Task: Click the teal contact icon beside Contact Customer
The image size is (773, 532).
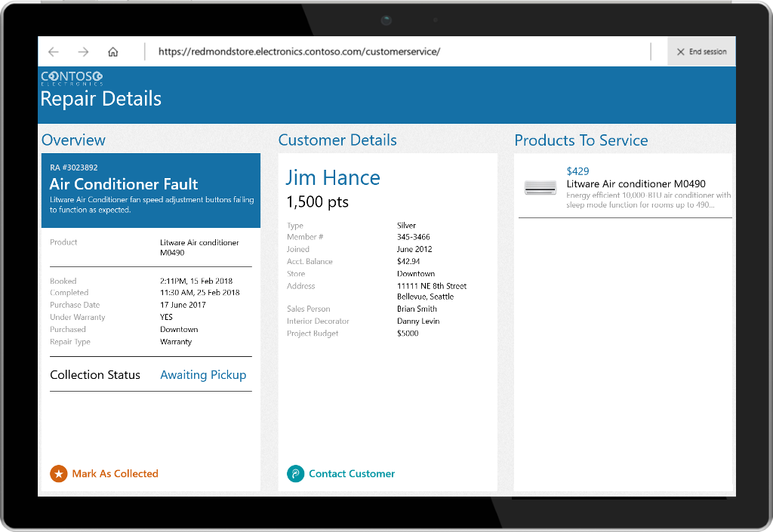Action: tap(297, 474)
